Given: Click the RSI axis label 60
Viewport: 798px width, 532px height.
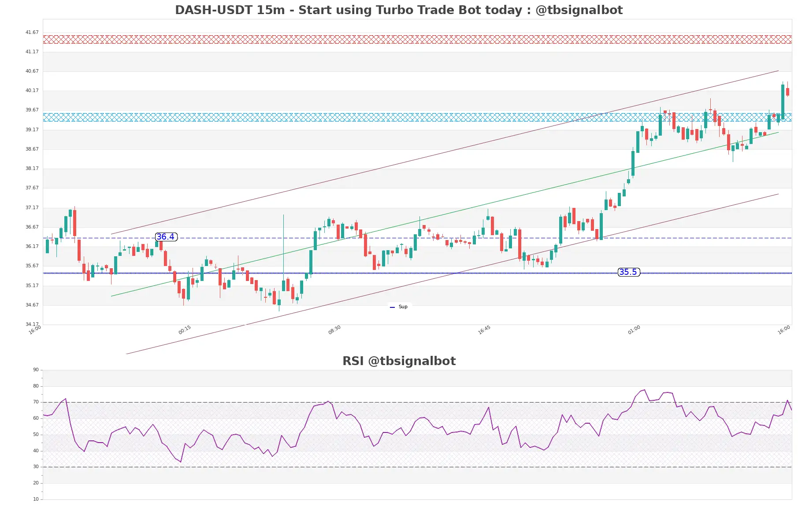Looking at the screenshot, I should 36,418.
